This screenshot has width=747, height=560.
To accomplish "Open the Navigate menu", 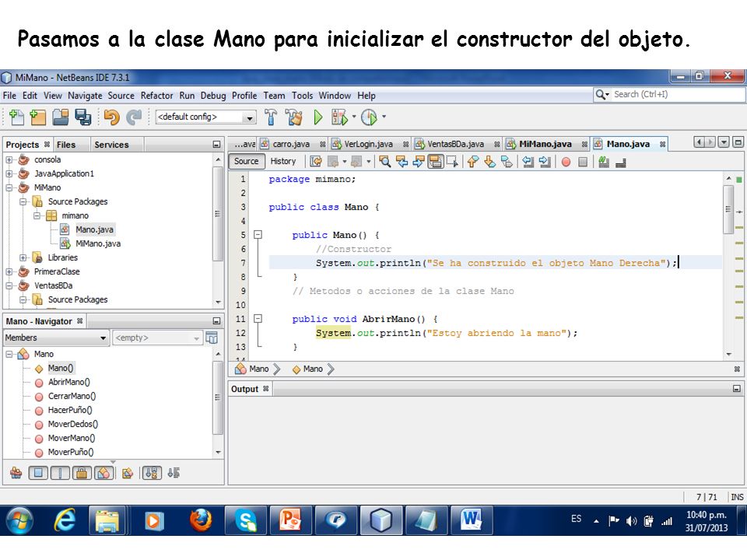I will [85, 96].
